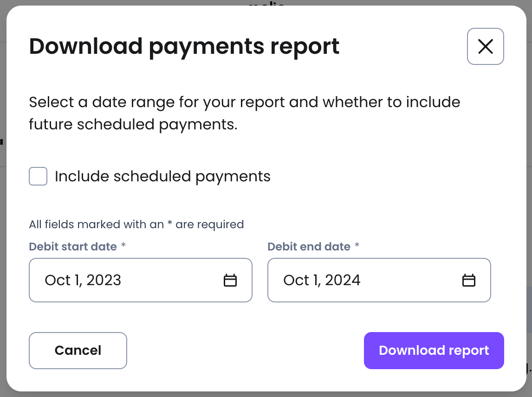The width and height of the screenshot is (532, 397).
Task: Click the date range description paragraph
Action: (244, 113)
